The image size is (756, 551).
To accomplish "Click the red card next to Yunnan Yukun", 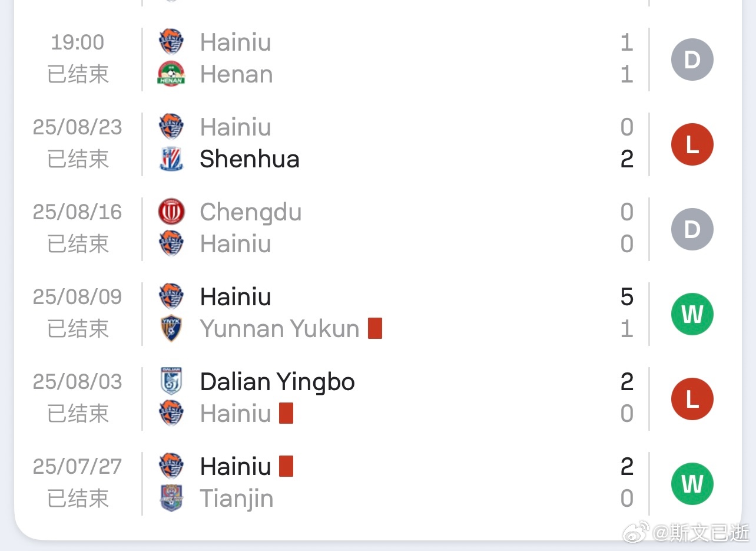I will pos(375,328).
